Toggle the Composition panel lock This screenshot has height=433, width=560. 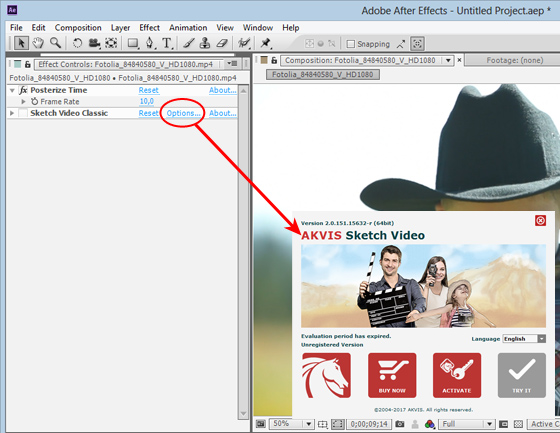click(274, 60)
